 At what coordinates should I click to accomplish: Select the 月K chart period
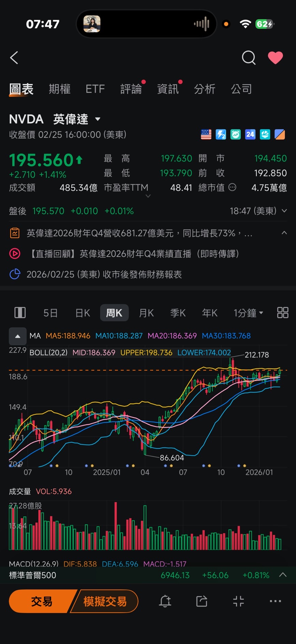click(x=146, y=313)
